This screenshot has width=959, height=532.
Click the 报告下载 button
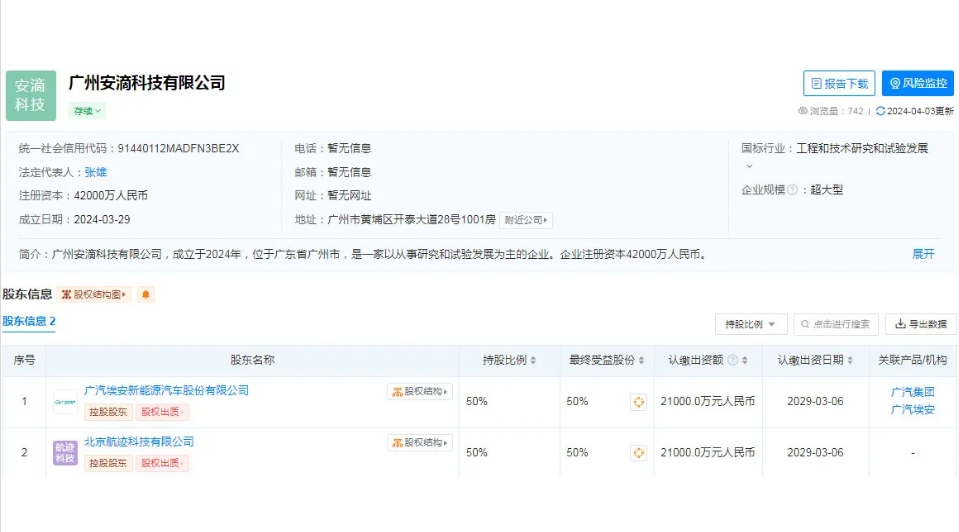pos(839,83)
